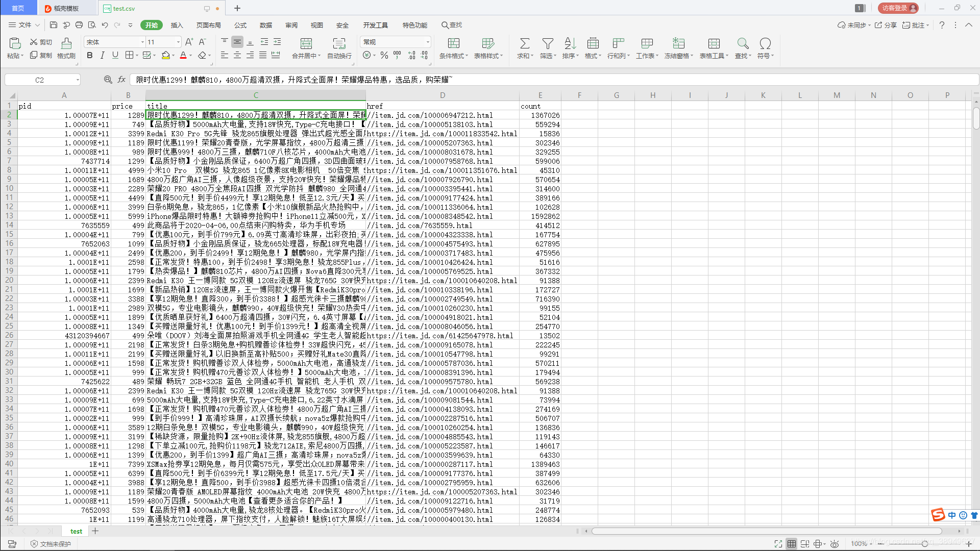Click the Sort (排序) icon

(x=570, y=43)
